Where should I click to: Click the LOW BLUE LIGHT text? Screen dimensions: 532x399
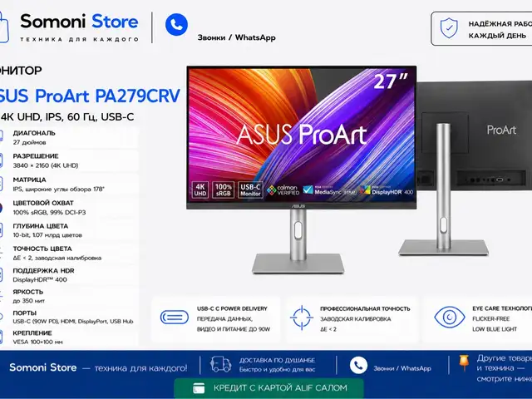click(x=495, y=329)
